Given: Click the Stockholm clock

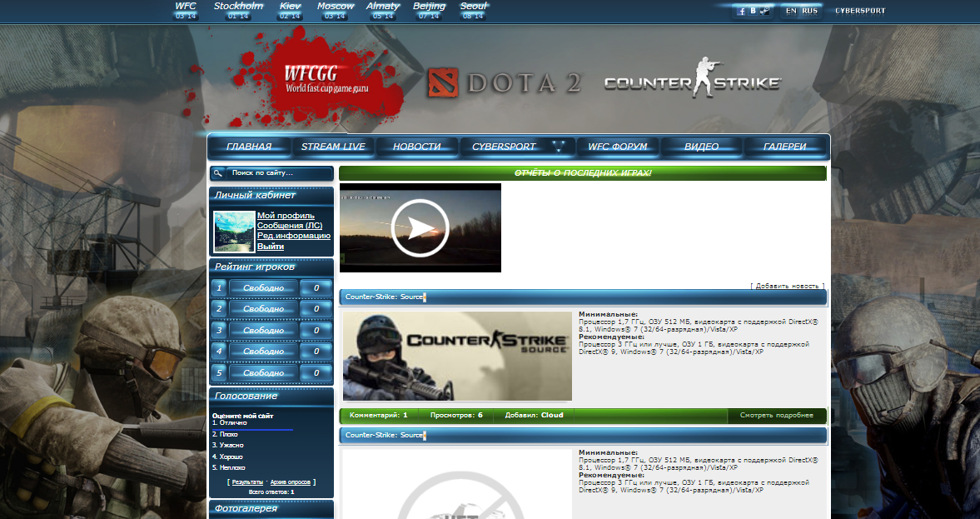Looking at the screenshot, I should (238, 11).
